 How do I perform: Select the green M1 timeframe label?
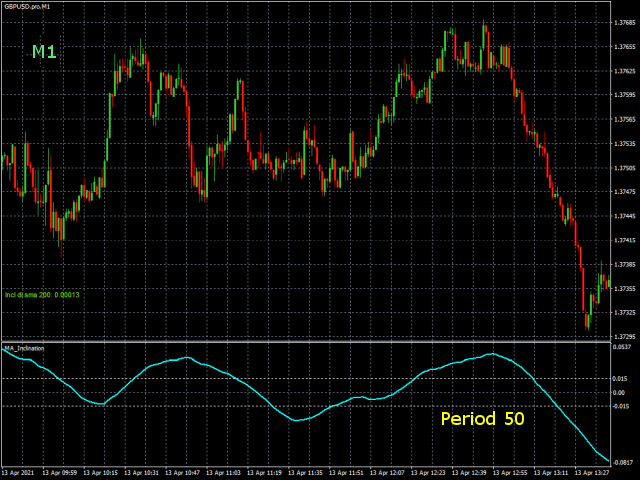[x=44, y=52]
